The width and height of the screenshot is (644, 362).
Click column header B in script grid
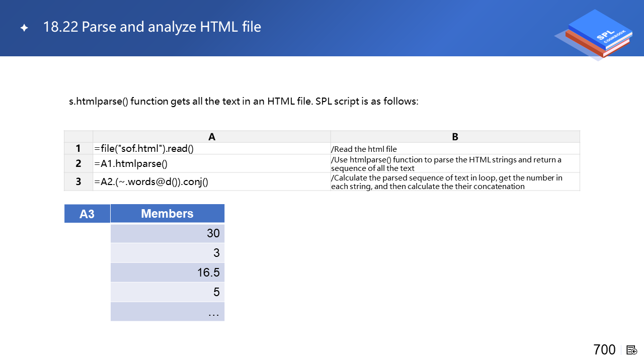[x=455, y=137]
